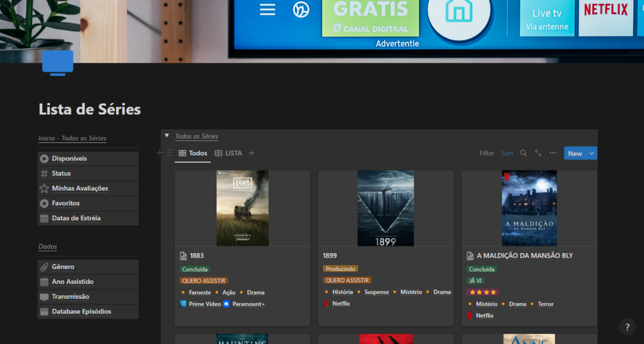Click the Prime Video service icon
The height and width of the screenshot is (344, 644).
183,304
